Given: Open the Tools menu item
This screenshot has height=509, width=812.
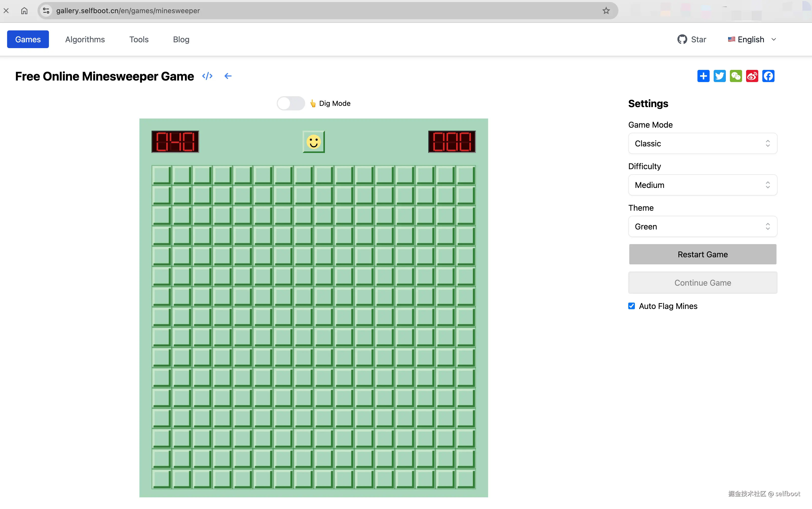Looking at the screenshot, I should pyautogui.click(x=139, y=40).
